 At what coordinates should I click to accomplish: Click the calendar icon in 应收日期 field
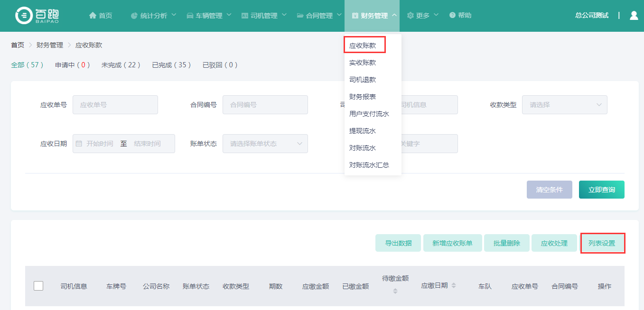coord(79,144)
